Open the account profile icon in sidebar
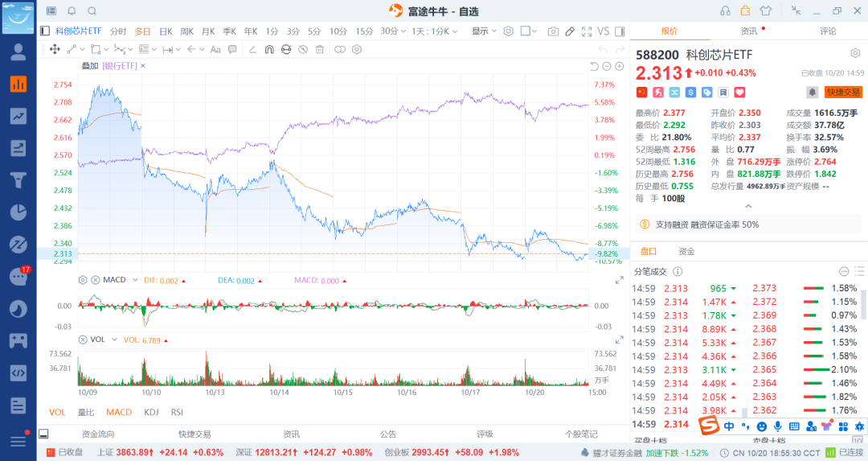 pos(18,52)
